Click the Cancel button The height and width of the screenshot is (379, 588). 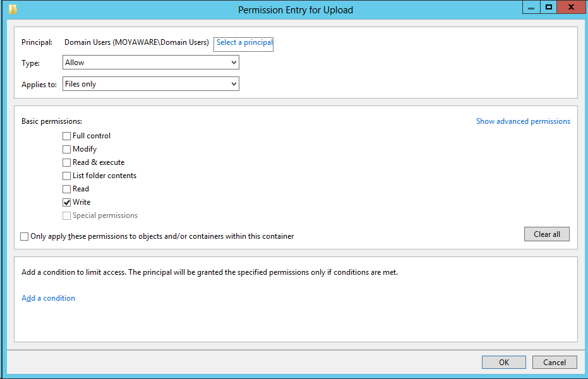[x=555, y=362]
